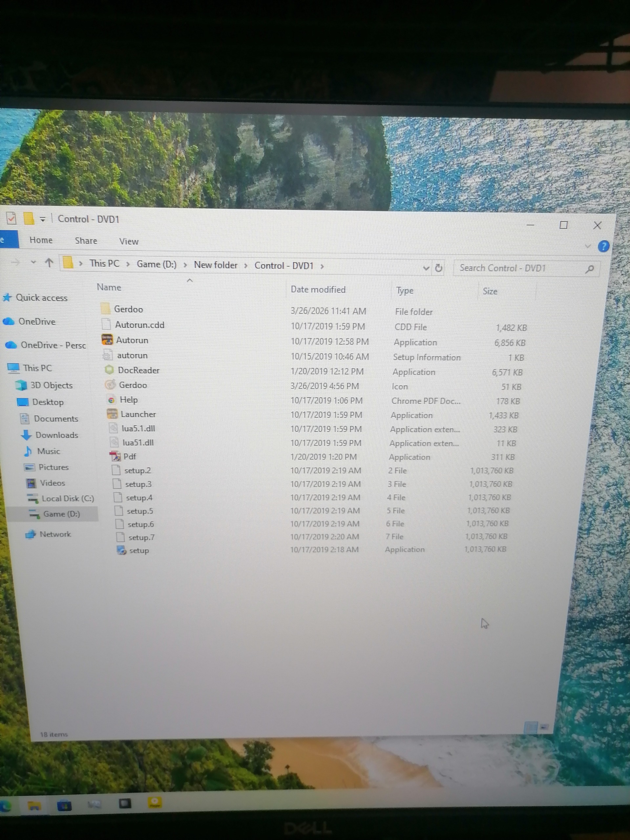
Task: Select the Help Chrome PDF document icon
Action: point(111,400)
